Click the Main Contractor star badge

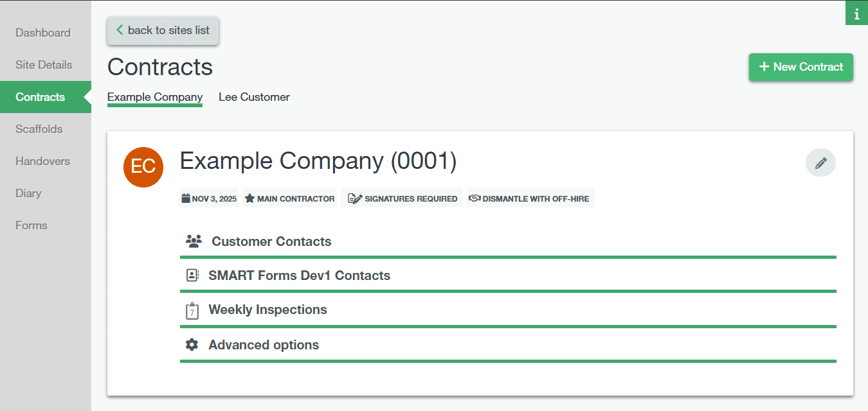289,198
